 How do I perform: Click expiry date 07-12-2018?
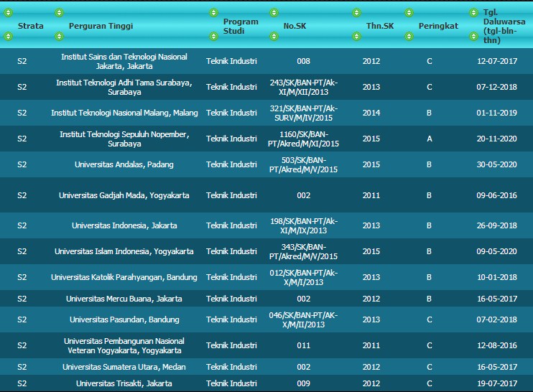496,87
